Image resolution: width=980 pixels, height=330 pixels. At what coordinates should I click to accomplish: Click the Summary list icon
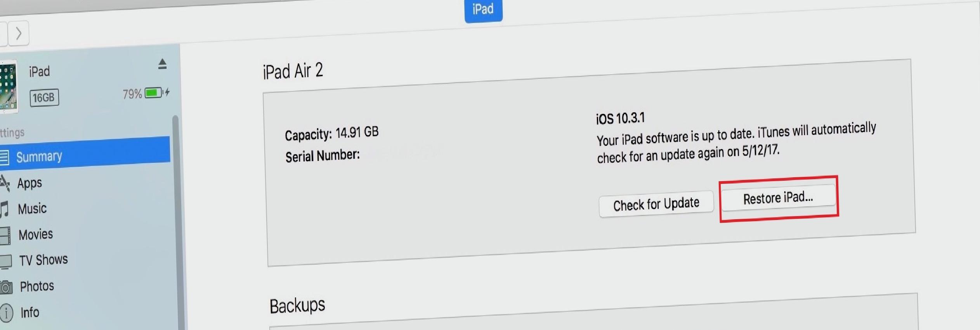coord(4,157)
